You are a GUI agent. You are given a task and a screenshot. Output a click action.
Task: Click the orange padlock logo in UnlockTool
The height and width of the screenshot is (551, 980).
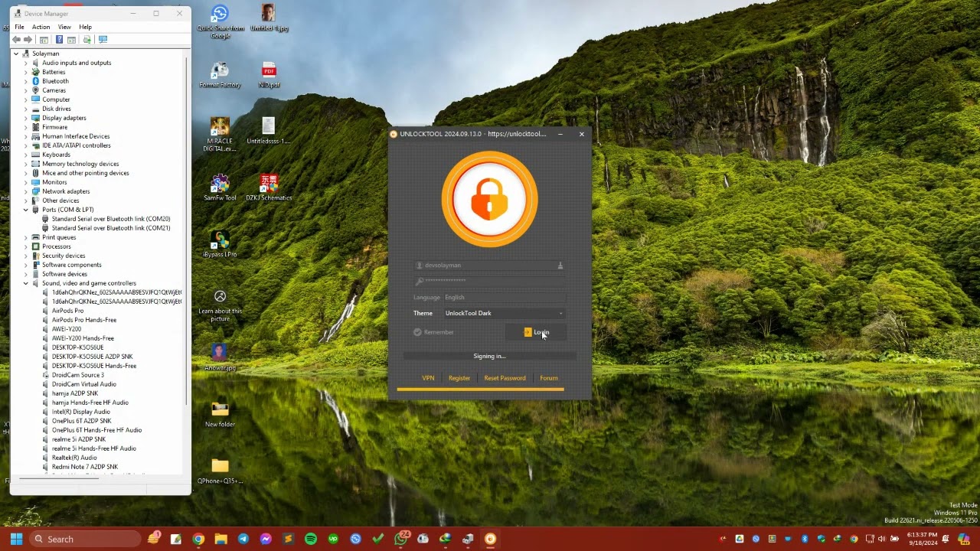490,199
